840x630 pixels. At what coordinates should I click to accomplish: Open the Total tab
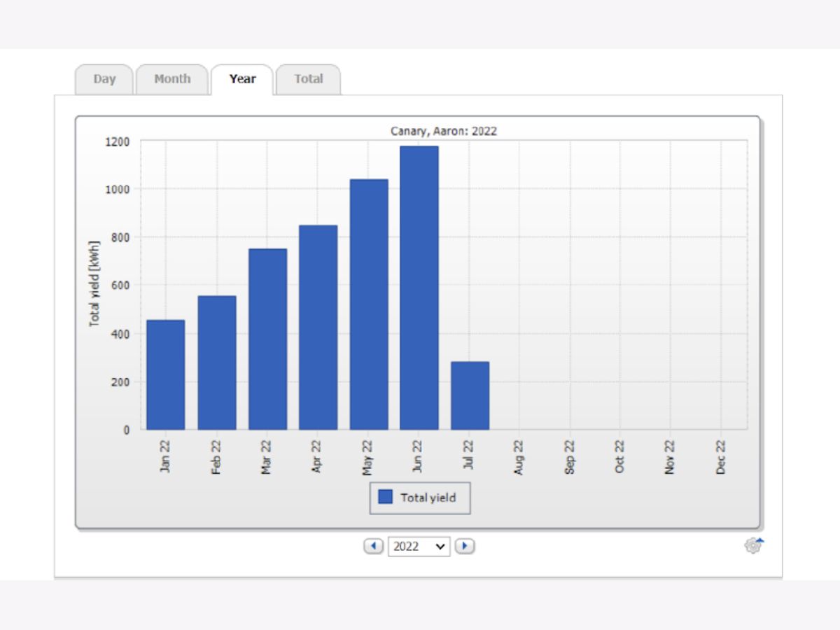point(308,79)
